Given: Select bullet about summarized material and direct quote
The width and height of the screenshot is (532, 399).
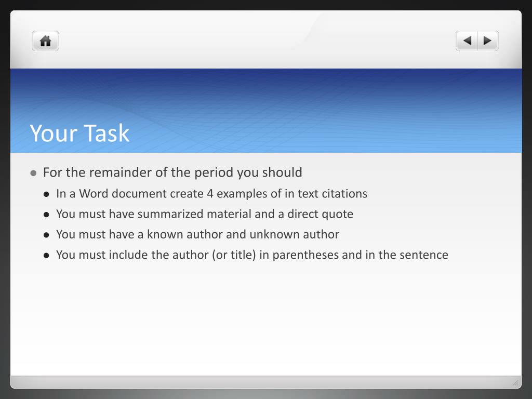Looking at the screenshot, I should 205,214.
